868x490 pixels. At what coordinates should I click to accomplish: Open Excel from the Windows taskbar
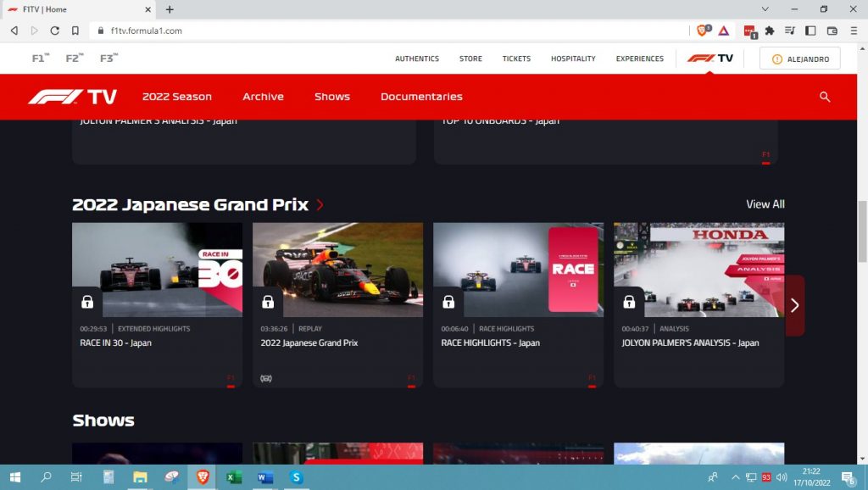pyautogui.click(x=233, y=477)
